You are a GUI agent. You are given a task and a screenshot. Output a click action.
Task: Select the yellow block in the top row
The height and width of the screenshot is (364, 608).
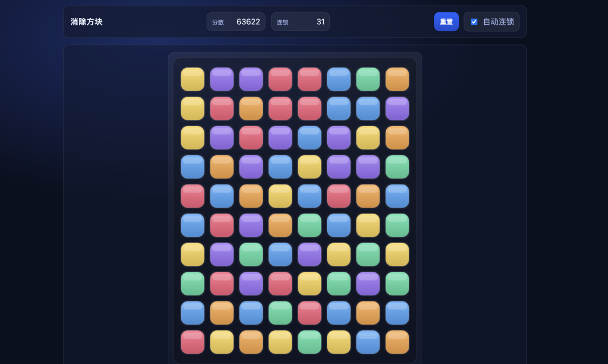point(193,79)
